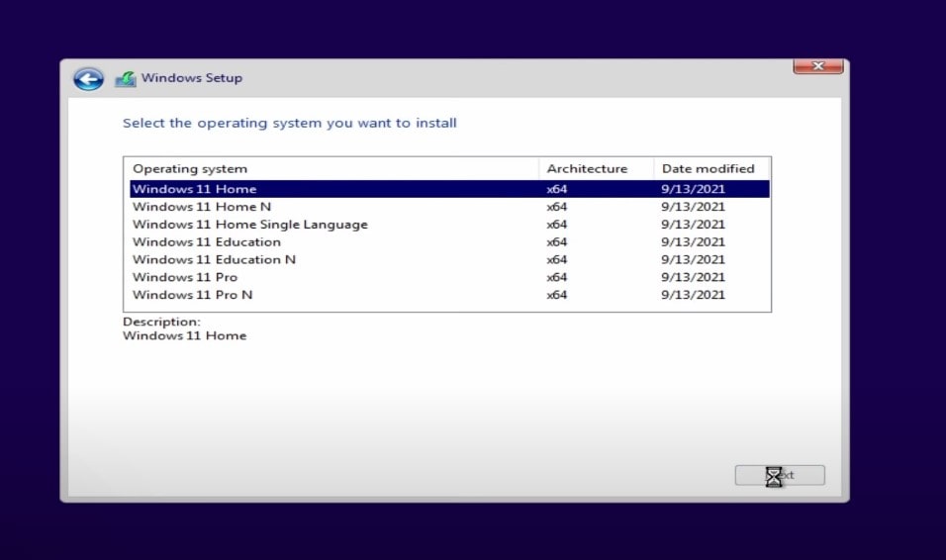The height and width of the screenshot is (560, 946).
Task: Pick Windows 11 Education from list
Action: click(206, 242)
